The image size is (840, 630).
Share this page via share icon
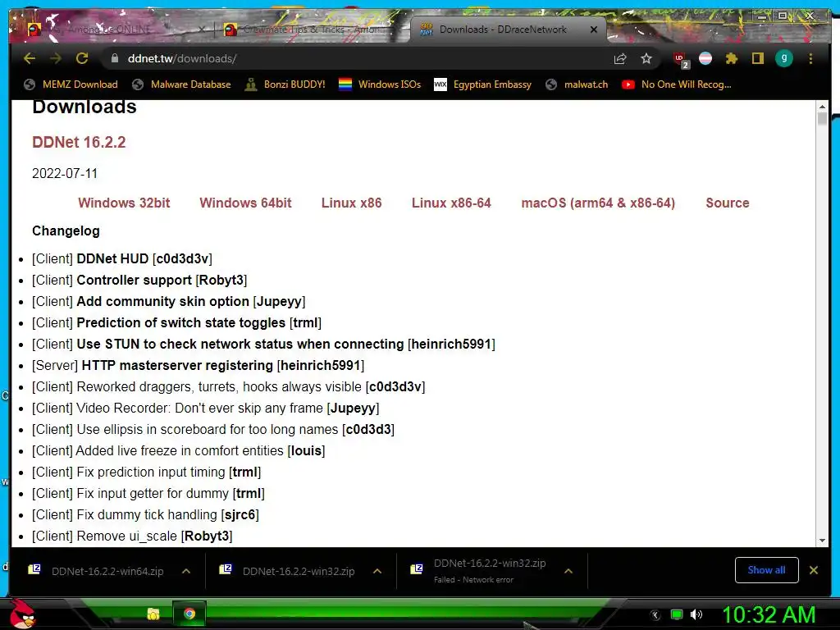click(x=620, y=58)
